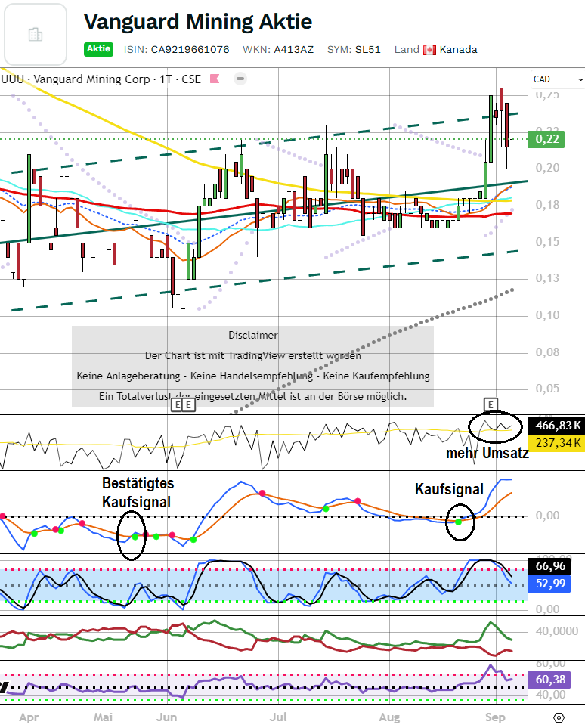Screen dimensions: 585x728
Task: Click the purple 60,38 indicator value label
Action: 549,679
